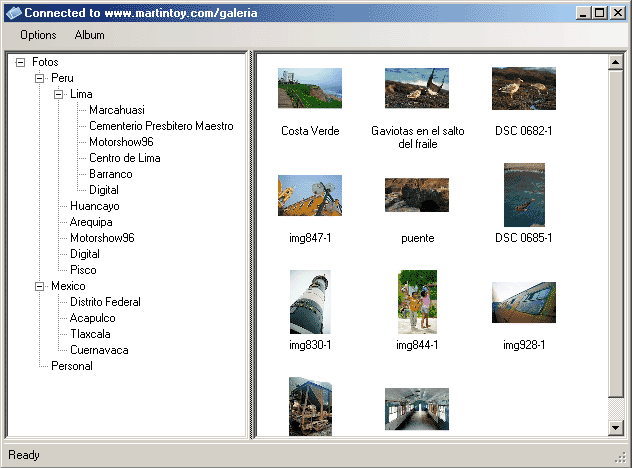The height and width of the screenshot is (468, 632).
Task: Maximize the gallery window
Action: pyautogui.click(x=600, y=13)
